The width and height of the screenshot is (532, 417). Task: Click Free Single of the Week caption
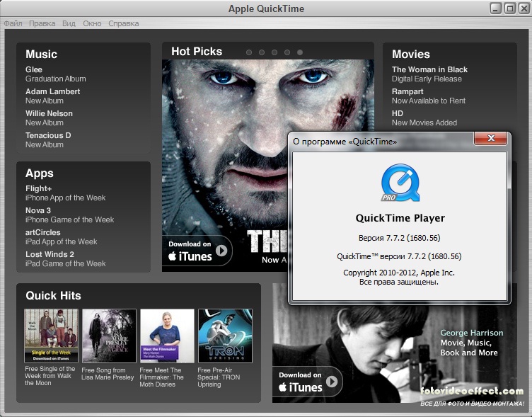tap(50, 376)
